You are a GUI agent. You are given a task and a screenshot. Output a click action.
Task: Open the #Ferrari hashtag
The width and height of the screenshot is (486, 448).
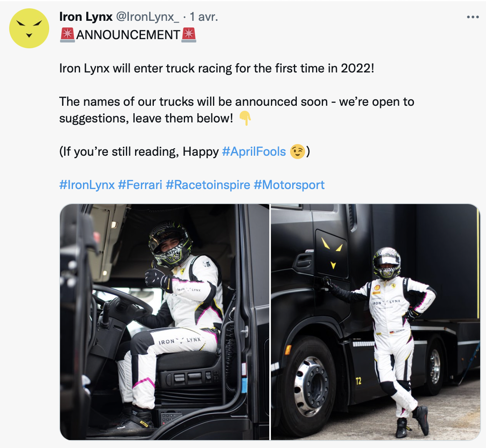pos(140,185)
